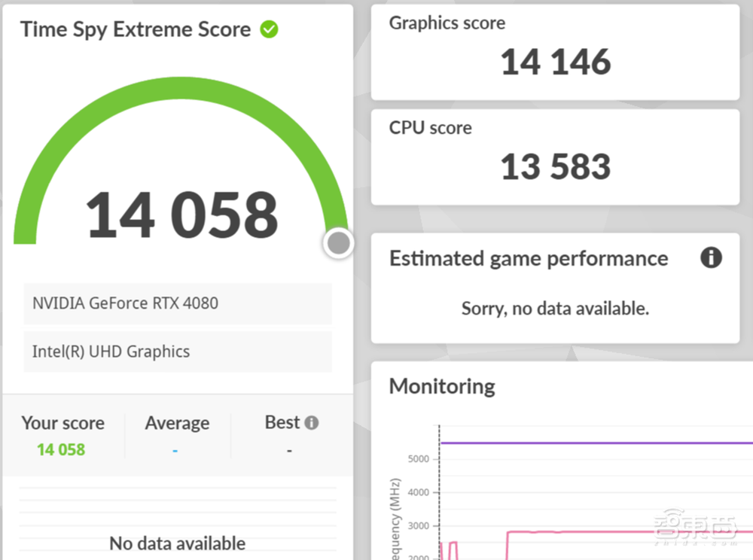Click the Graphics score panel
The image size is (753, 560).
pyautogui.click(x=555, y=50)
